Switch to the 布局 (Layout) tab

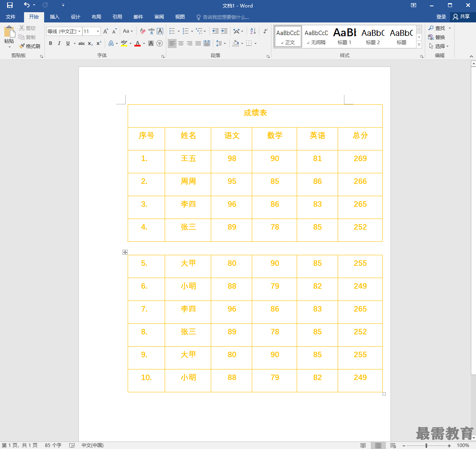(x=96, y=17)
